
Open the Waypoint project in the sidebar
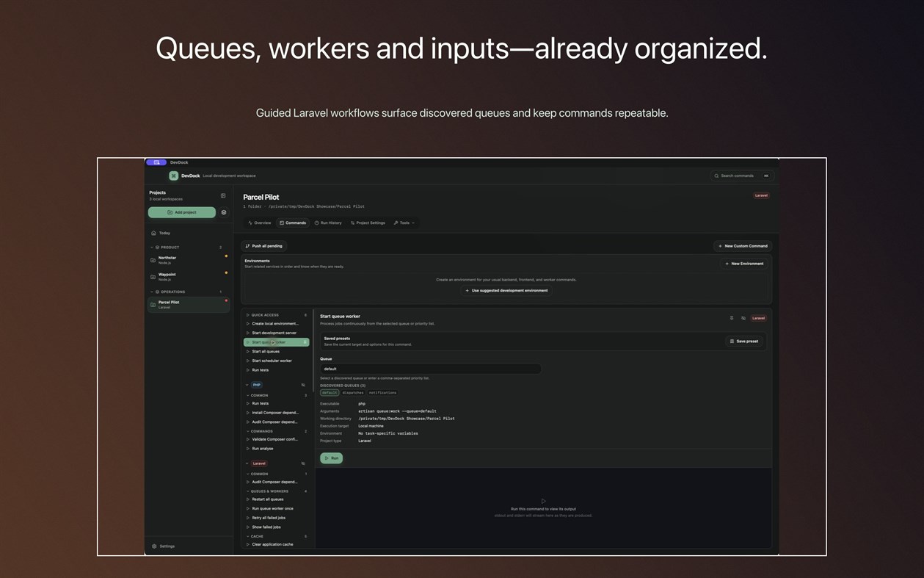tap(189, 276)
